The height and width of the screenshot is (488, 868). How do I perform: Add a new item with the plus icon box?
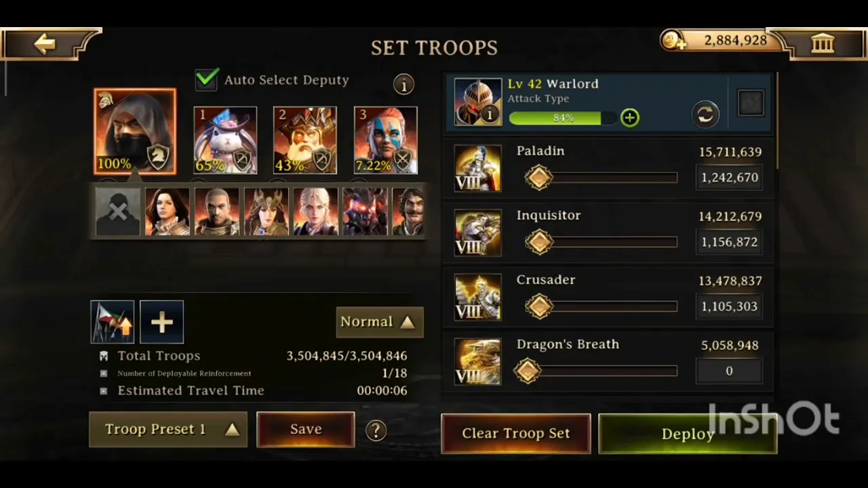coord(161,321)
